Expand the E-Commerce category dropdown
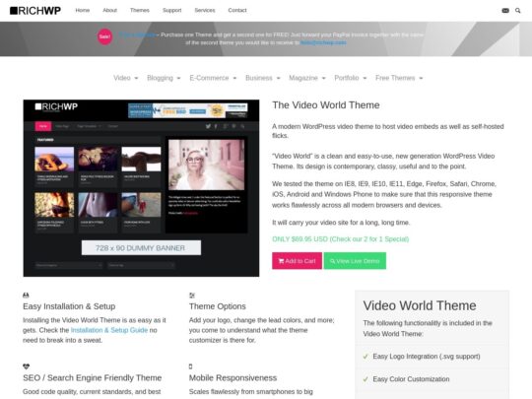This screenshot has height=399, width=532. 213,78
